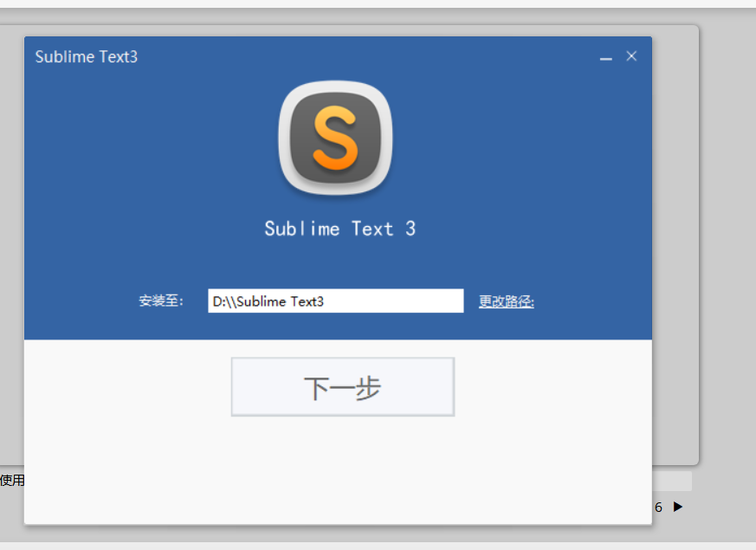Viewport: 756px width, 550px height.
Task: Open 更改路径 to change install path
Action: coord(505,301)
